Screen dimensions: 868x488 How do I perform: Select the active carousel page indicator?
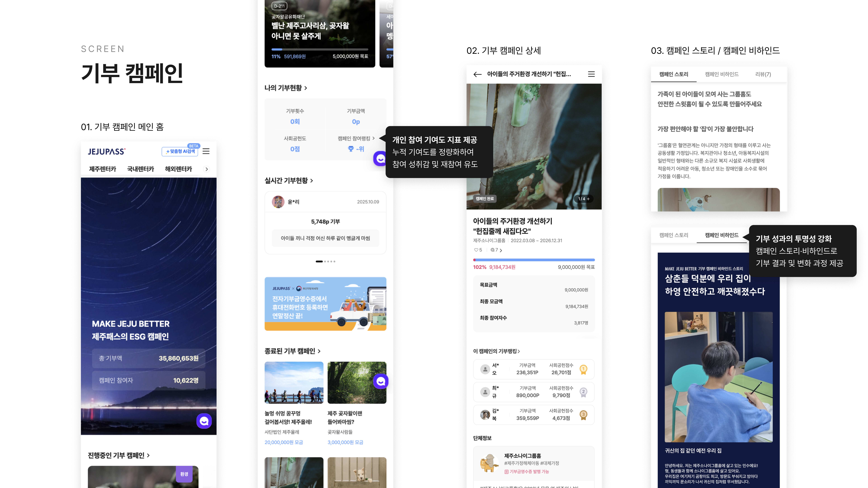(319, 261)
